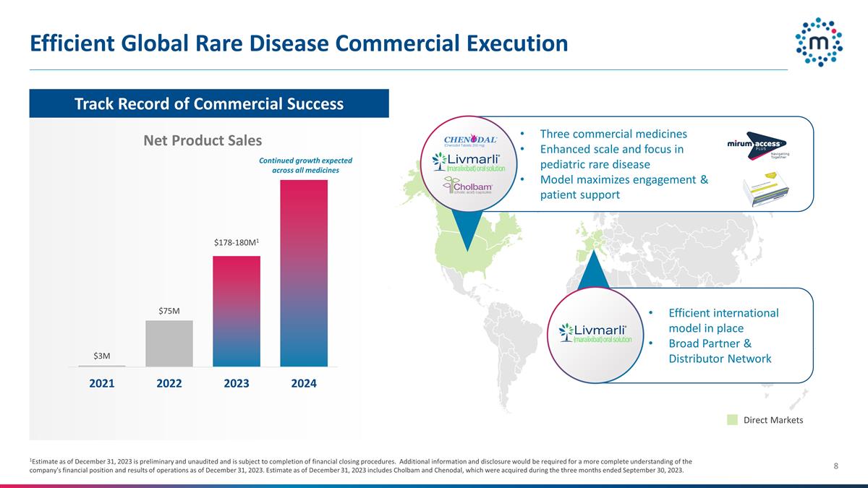The width and height of the screenshot is (868, 488).
Task: Click the gray 2022 bar
Action: (x=169, y=343)
